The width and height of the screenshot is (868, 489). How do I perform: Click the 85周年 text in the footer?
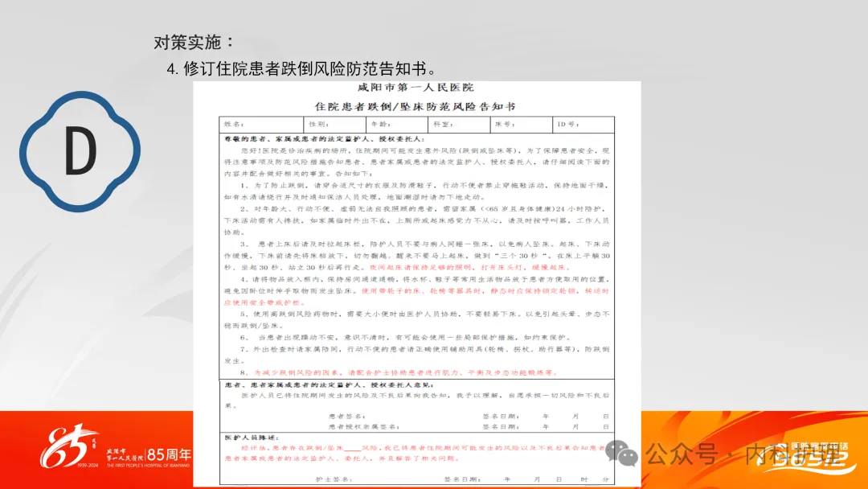coord(170,455)
